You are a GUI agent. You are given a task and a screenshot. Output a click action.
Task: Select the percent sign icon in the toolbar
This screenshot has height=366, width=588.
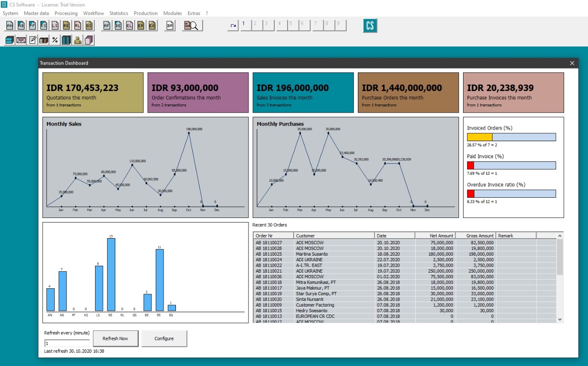(55, 40)
